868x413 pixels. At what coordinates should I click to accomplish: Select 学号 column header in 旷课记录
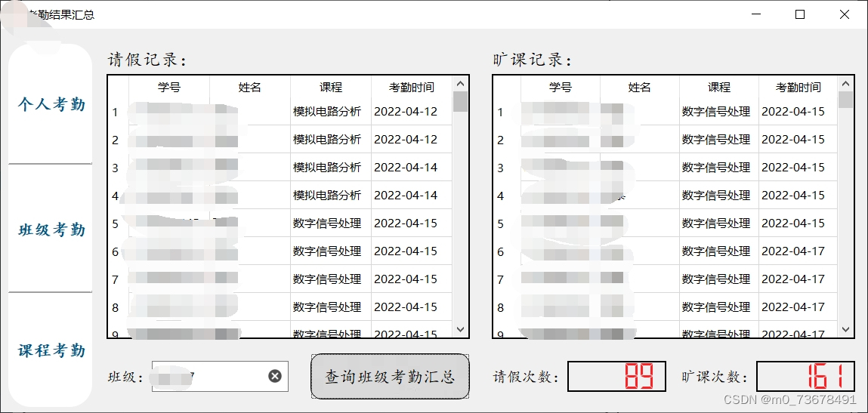coord(561,87)
